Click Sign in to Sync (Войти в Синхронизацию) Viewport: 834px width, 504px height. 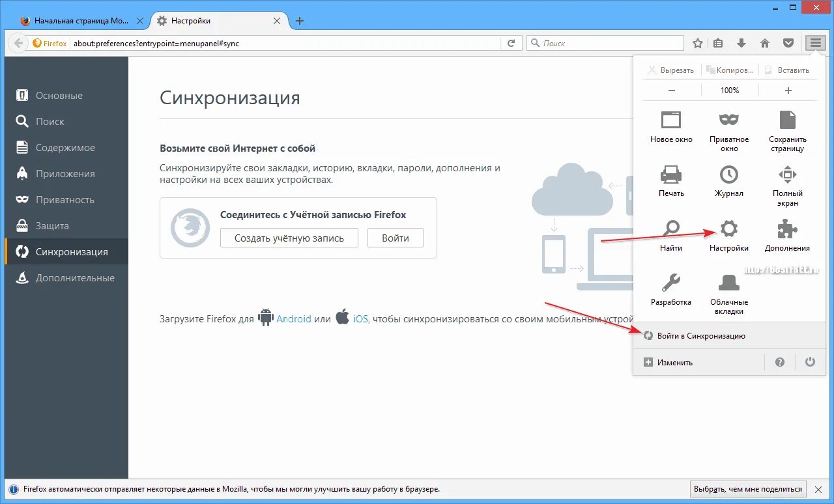pyautogui.click(x=730, y=336)
